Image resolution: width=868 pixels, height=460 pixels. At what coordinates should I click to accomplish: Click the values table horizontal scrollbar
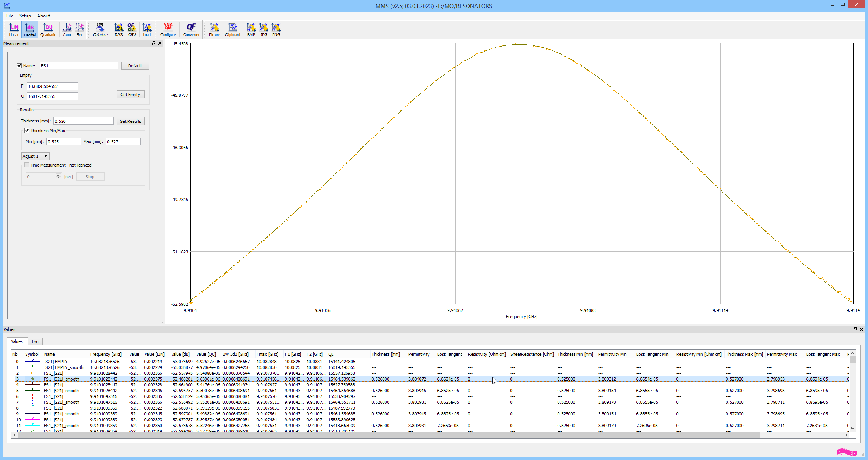coord(387,435)
